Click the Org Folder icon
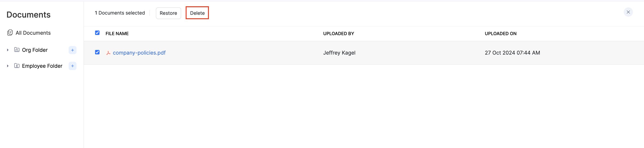 pyautogui.click(x=17, y=50)
